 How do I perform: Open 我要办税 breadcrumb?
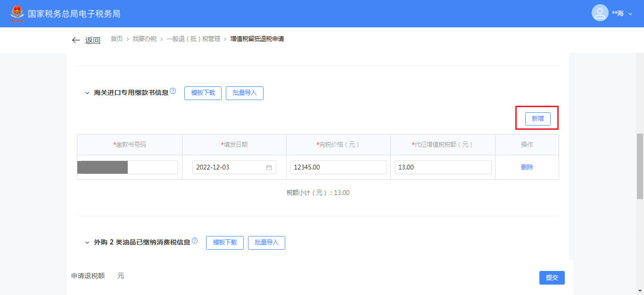pos(144,39)
